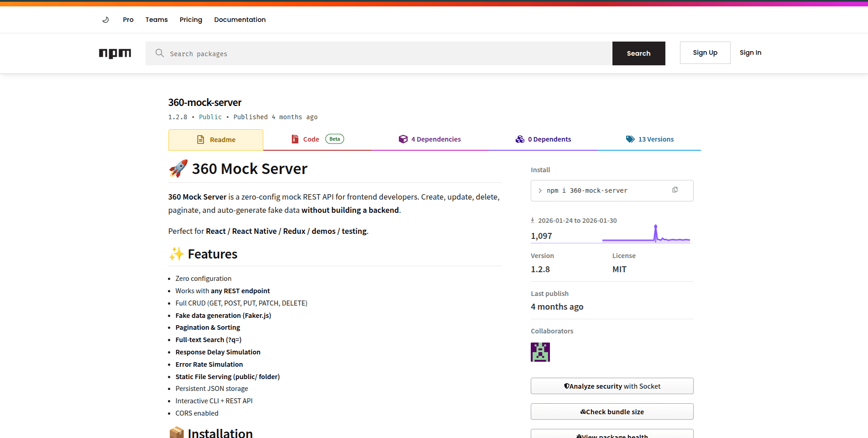Copy the npm install command
The width and height of the screenshot is (868, 438).
[675, 190]
